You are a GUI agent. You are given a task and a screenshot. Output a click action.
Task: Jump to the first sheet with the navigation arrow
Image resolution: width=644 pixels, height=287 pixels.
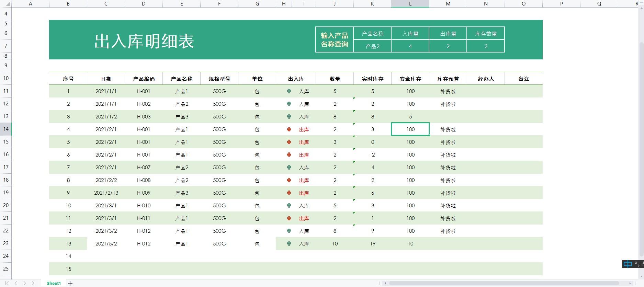pyautogui.click(x=7, y=283)
